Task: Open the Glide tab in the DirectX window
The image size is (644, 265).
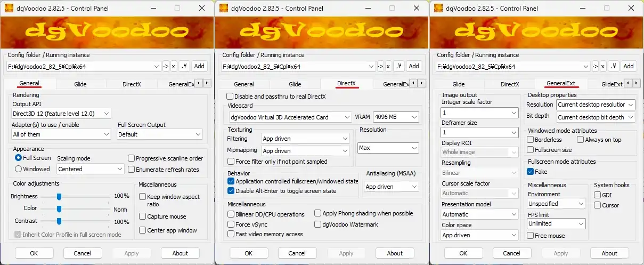Action: [x=295, y=84]
